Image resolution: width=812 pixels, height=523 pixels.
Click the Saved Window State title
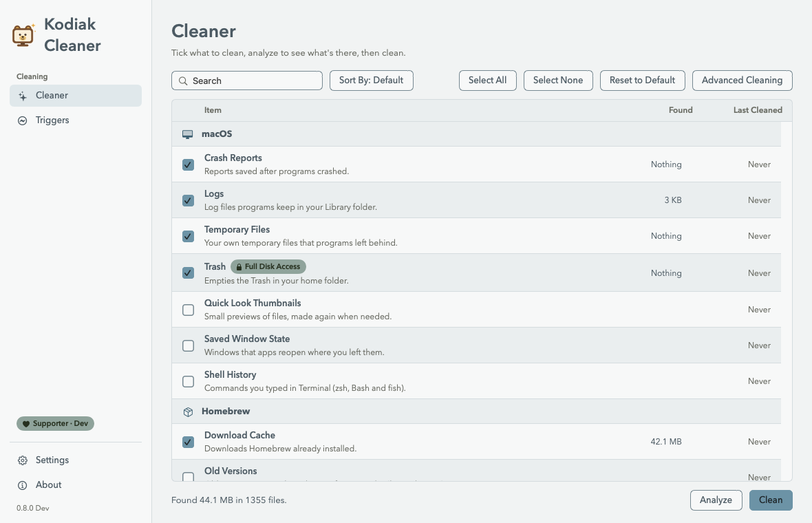tap(247, 339)
